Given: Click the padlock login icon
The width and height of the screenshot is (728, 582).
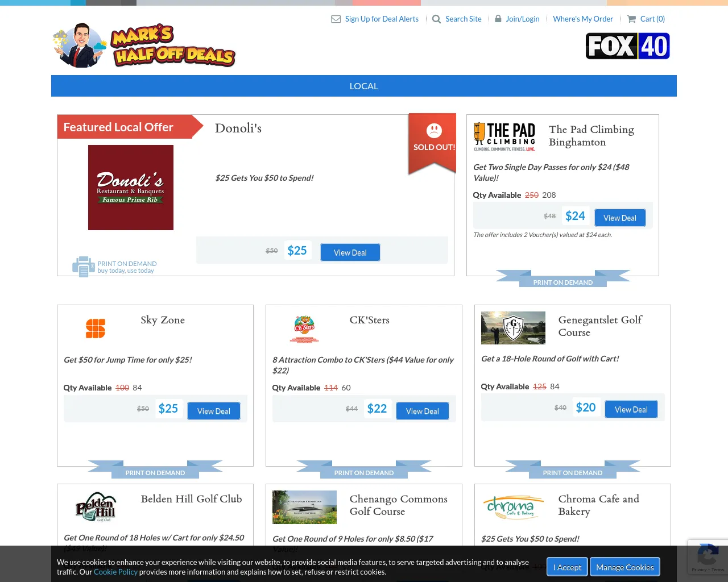Looking at the screenshot, I should [x=498, y=19].
